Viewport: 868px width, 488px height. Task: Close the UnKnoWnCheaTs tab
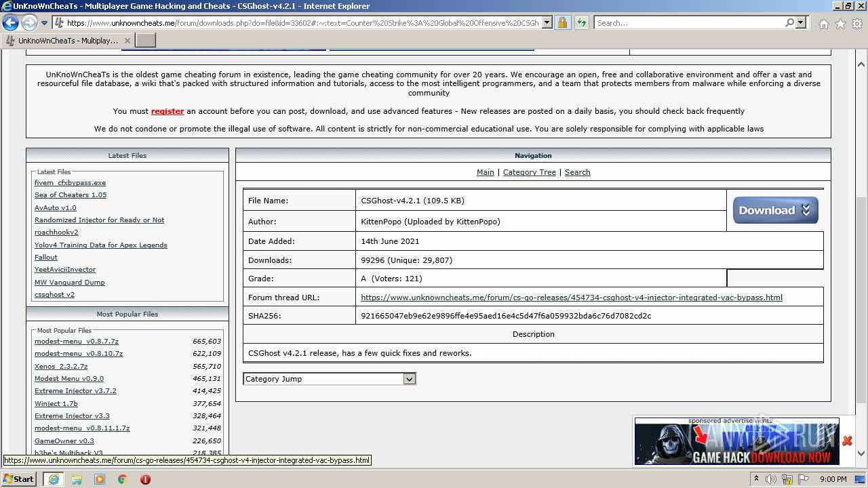point(127,41)
